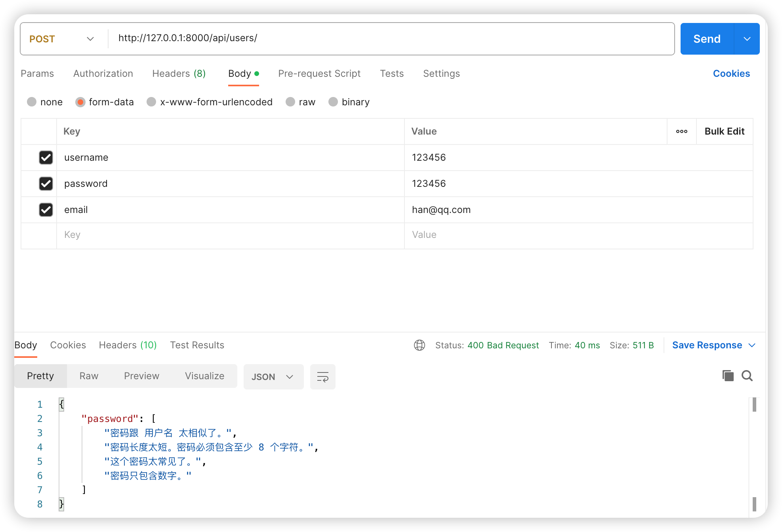Switch to Visualize response view
Screen dimensions: 782x532
pyautogui.click(x=204, y=376)
